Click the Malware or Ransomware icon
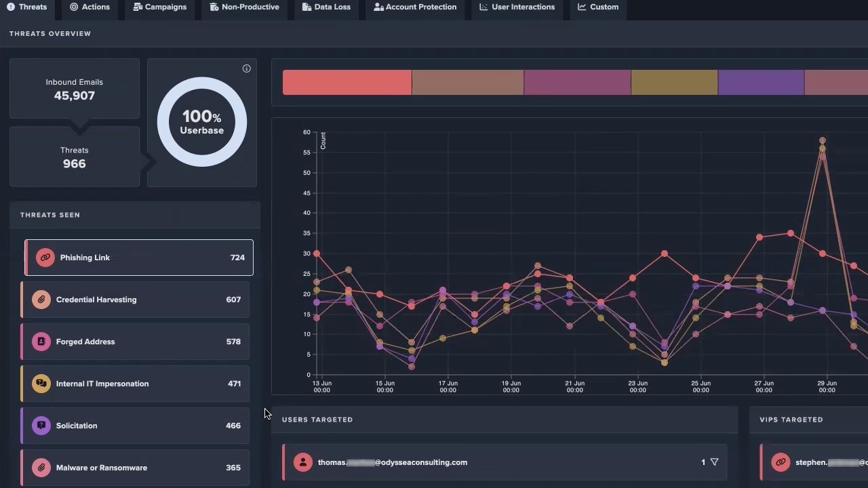Screen dimensions: 868x488 (x=41, y=468)
